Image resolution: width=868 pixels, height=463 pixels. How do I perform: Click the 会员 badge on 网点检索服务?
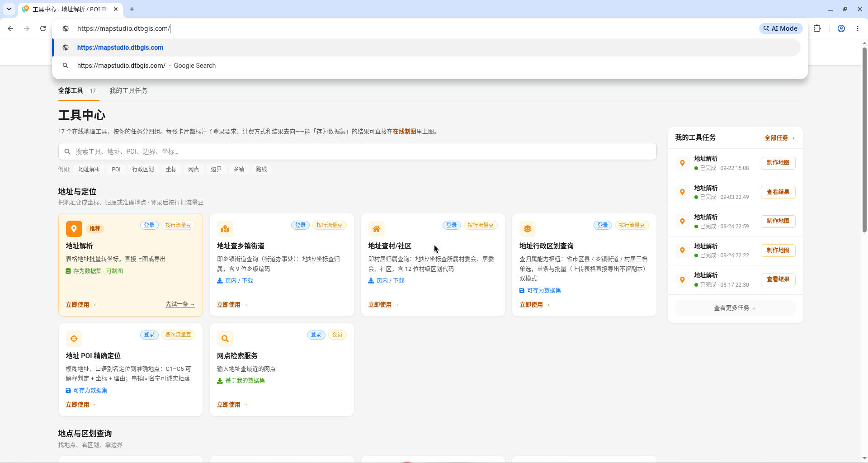point(337,335)
